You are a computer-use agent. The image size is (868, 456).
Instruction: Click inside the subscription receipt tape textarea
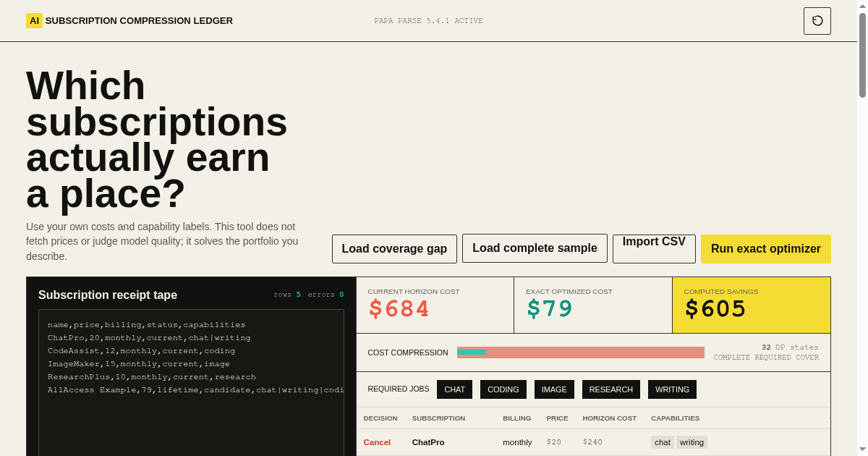point(191,383)
